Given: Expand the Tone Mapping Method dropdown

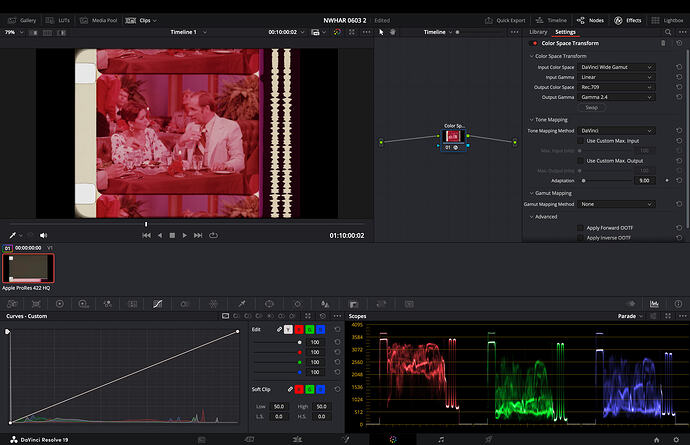Looking at the screenshot, I should tap(617, 130).
